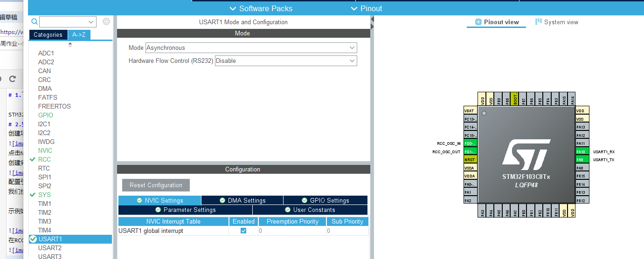Enable USART1 global interrupt checkbox
Viewport: 644px width, 259px height.
pos(243,231)
